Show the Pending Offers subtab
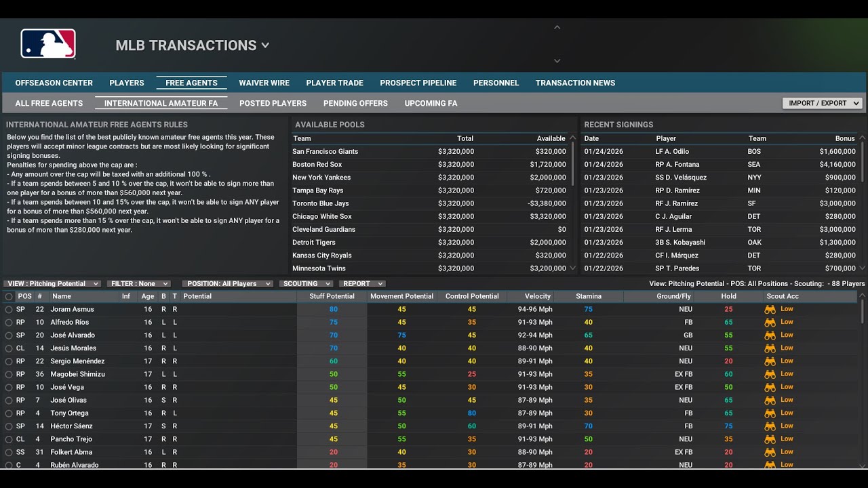868x488 pixels. [355, 103]
